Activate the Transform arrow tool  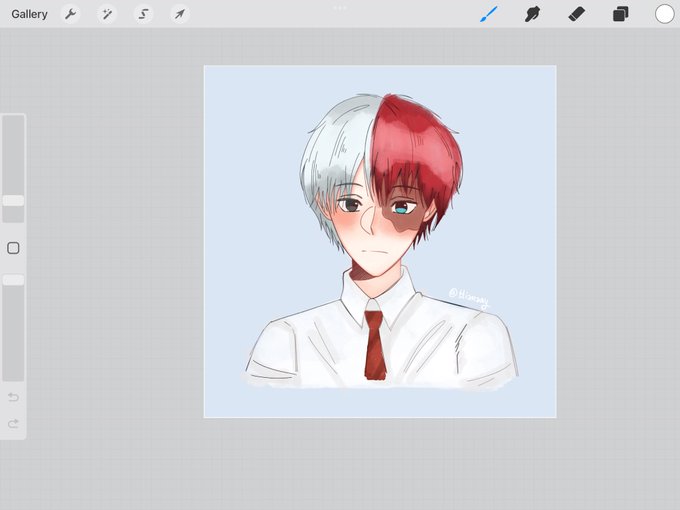click(x=180, y=14)
